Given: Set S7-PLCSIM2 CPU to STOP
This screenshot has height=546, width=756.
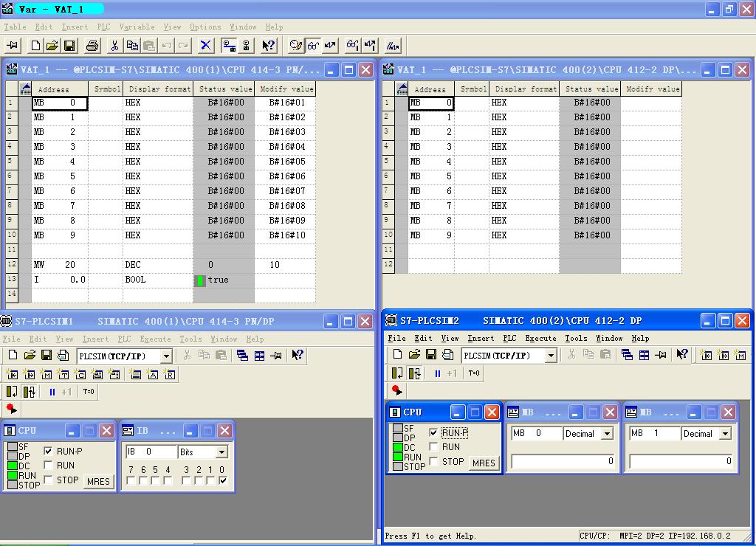Looking at the screenshot, I should [x=433, y=462].
